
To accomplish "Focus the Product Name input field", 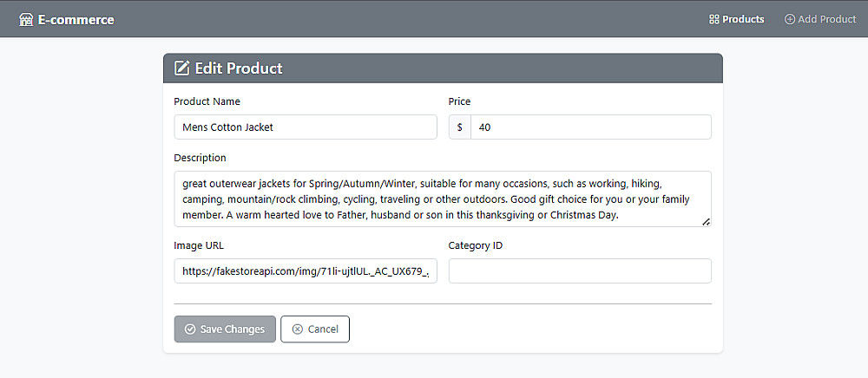I will (306, 127).
